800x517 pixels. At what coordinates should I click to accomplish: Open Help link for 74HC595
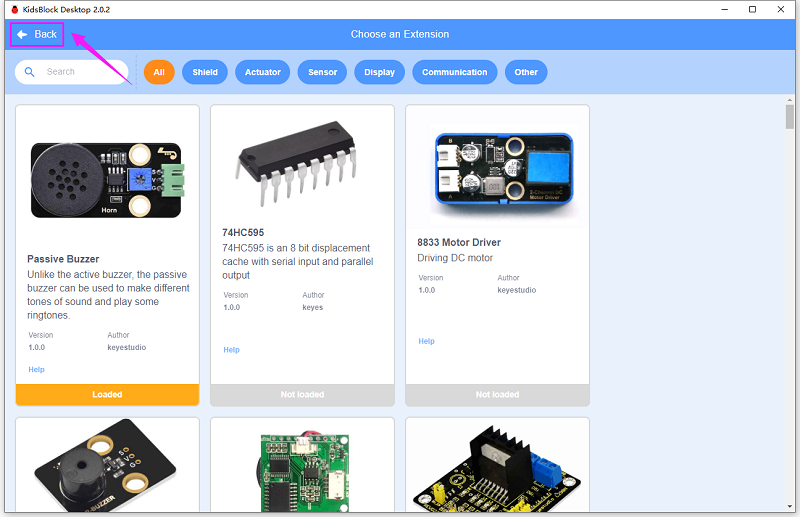231,350
